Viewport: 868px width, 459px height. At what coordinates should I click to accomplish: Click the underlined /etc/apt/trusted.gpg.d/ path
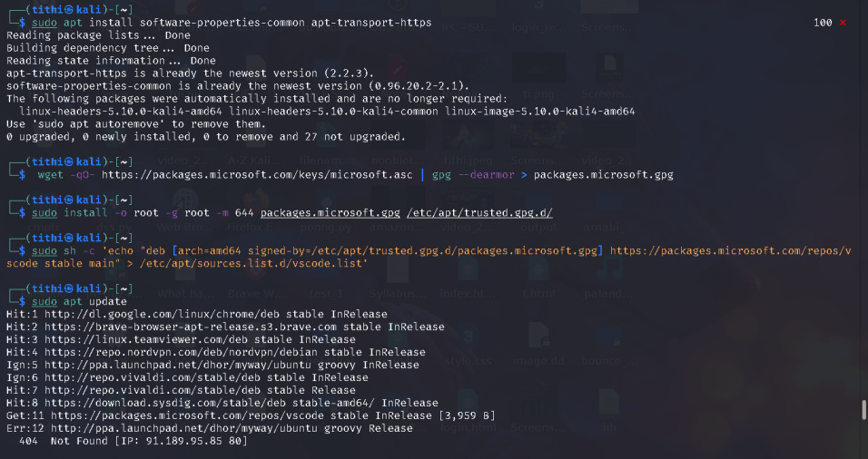(479, 213)
